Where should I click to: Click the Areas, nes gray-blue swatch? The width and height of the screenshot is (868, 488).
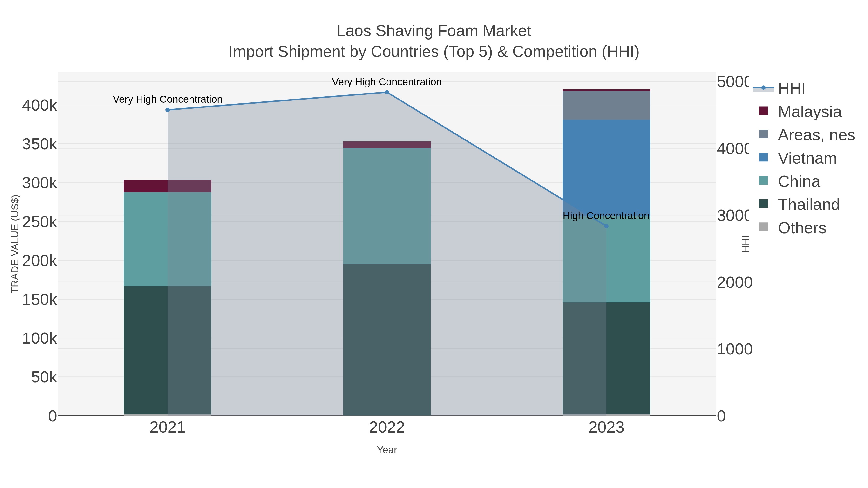(x=764, y=134)
